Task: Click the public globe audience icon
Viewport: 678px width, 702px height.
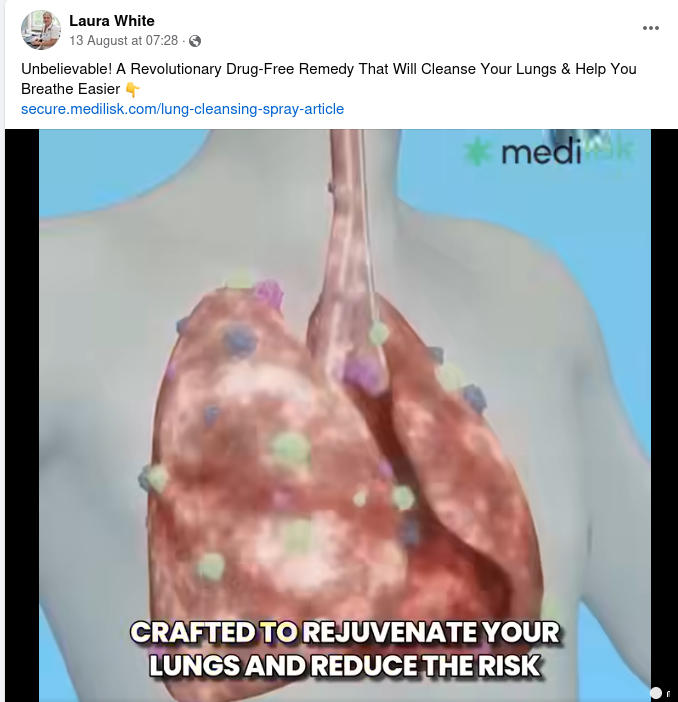Action: pyautogui.click(x=195, y=41)
